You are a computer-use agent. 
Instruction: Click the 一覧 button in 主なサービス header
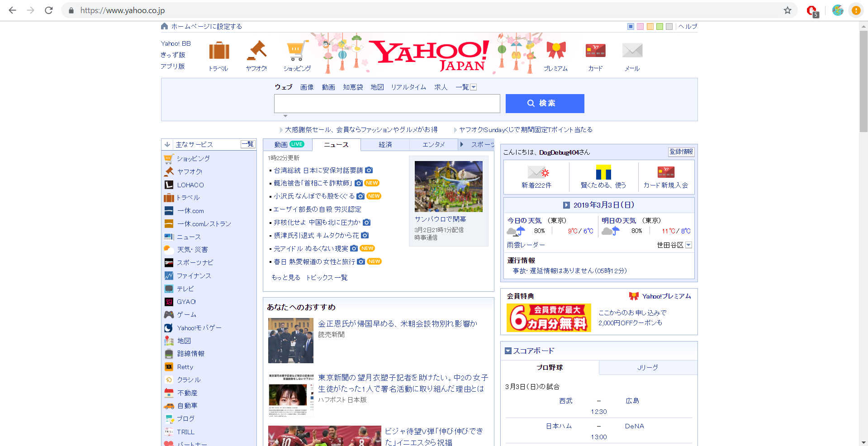[x=248, y=144]
